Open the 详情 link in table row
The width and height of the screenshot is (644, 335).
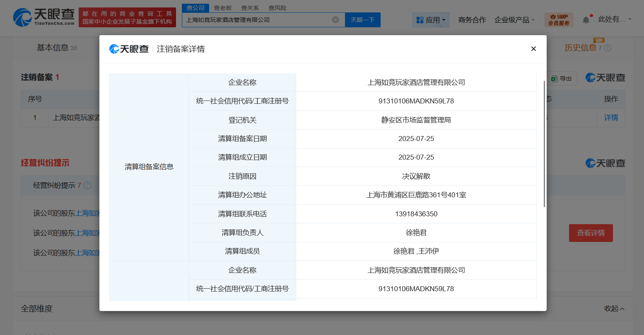click(611, 118)
